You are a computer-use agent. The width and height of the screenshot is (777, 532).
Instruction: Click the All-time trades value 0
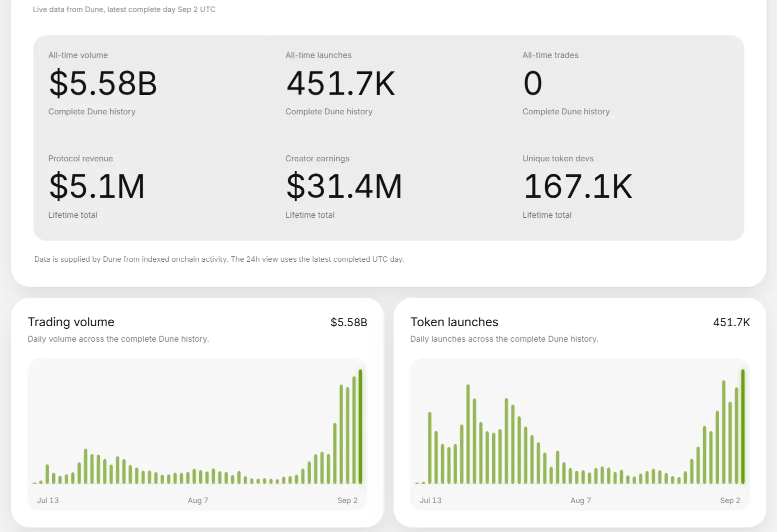(x=533, y=83)
